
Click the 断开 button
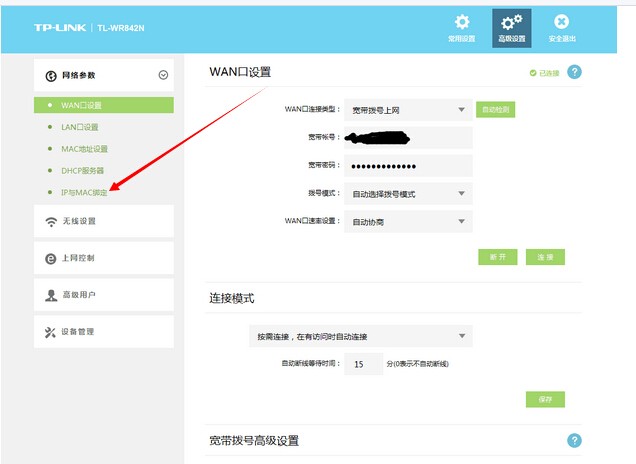(x=498, y=257)
